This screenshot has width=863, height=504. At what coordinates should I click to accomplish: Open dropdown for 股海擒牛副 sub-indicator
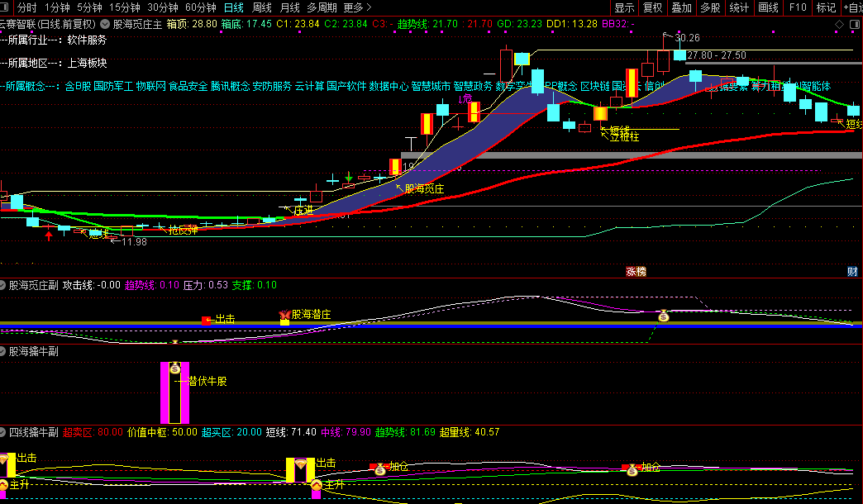click(2, 351)
